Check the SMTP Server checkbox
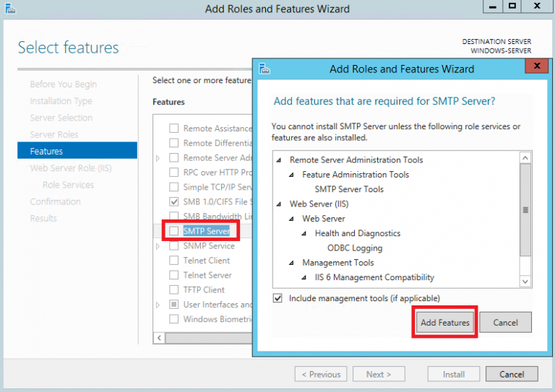Screen dimensions: 555x392 pyautogui.click(x=173, y=231)
